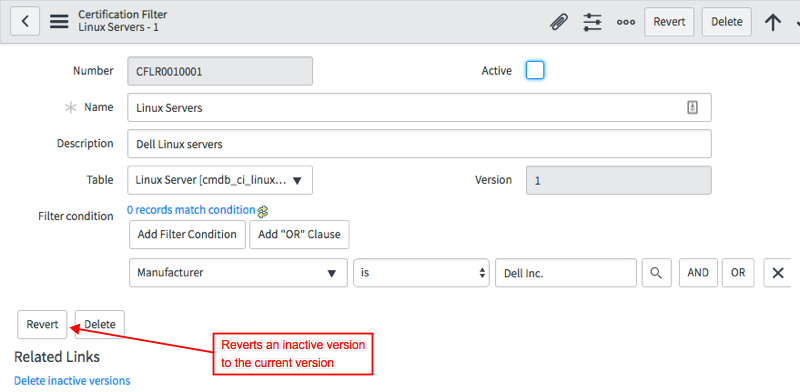Open the personalize form settings icon
The image size is (800, 392).
592,22
